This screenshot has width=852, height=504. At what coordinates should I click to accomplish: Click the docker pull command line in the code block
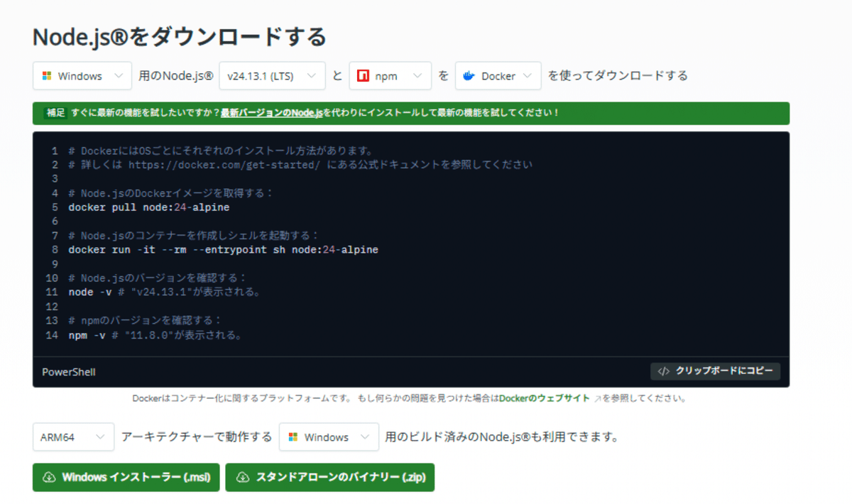[148, 207]
